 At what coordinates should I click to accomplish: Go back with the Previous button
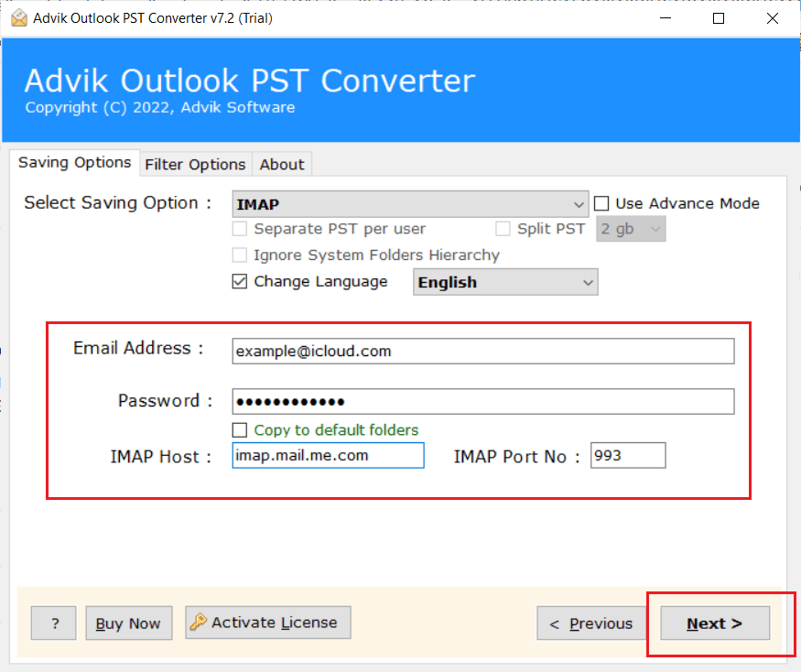(591, 623)
